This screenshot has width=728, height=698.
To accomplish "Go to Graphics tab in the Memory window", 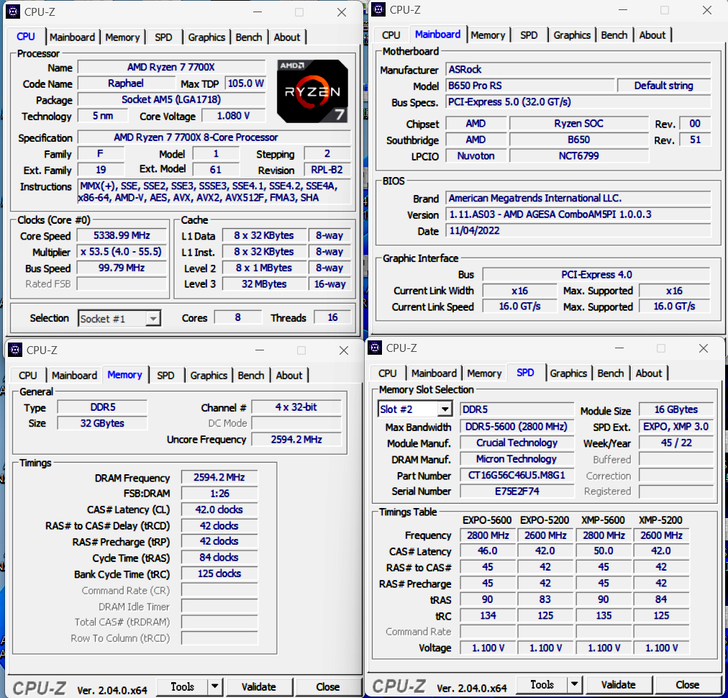I will (x=209, y=375).
